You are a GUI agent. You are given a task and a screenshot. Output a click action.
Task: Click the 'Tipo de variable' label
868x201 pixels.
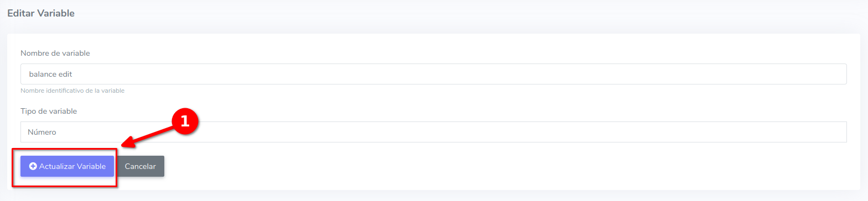(x=49, y=111)
